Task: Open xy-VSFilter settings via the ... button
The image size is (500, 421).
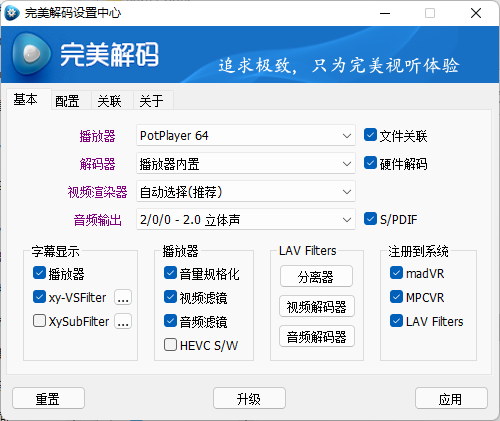Action: point(123,297)
